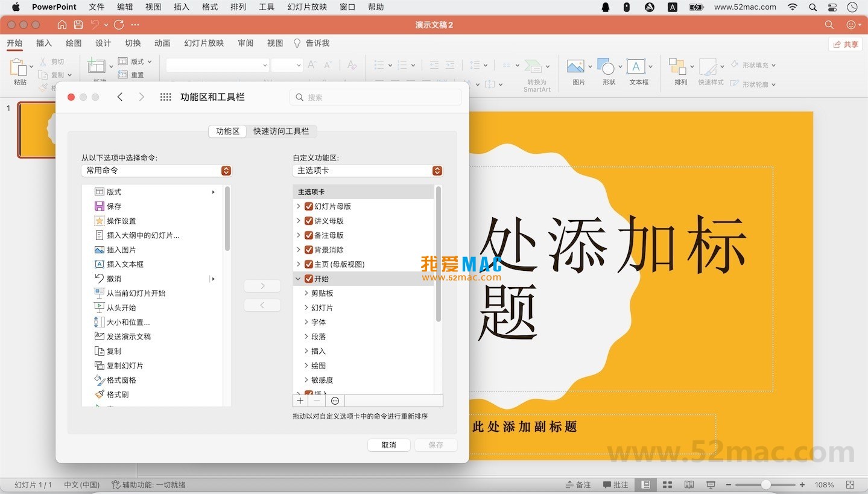Select 格式刷 command in list
Image resolution: width=868 pixels, height=494 pixels.
click(112, 394)
